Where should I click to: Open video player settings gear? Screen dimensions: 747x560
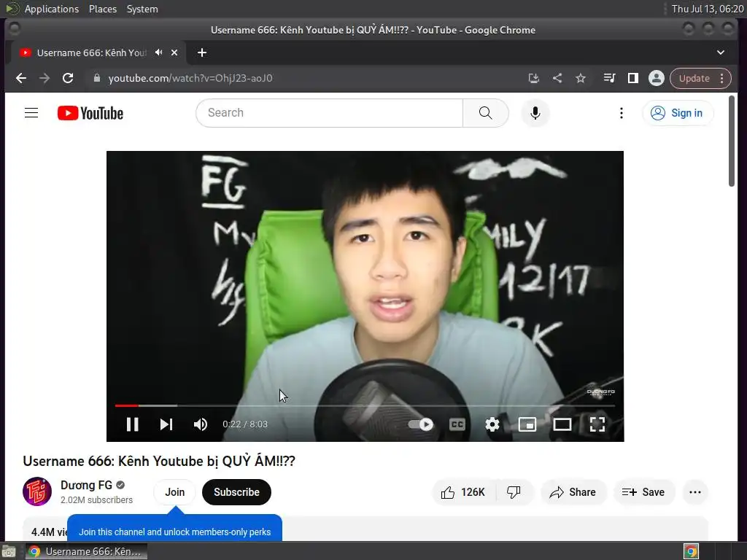click(x=492, y=424)
